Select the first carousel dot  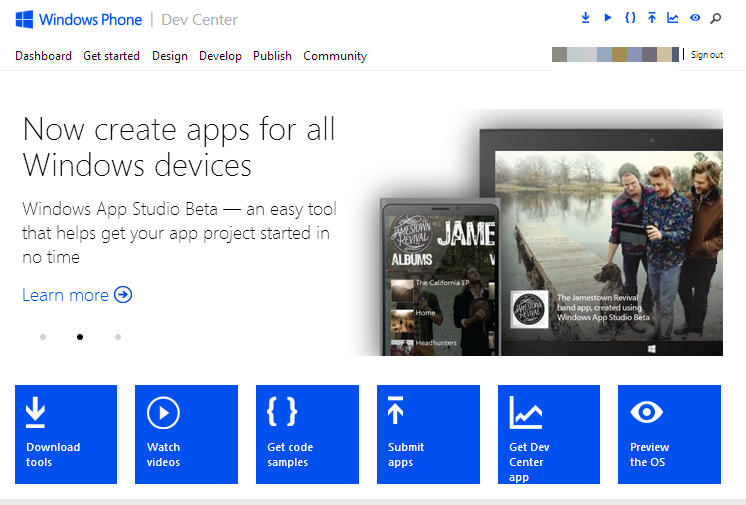(43, 337)
